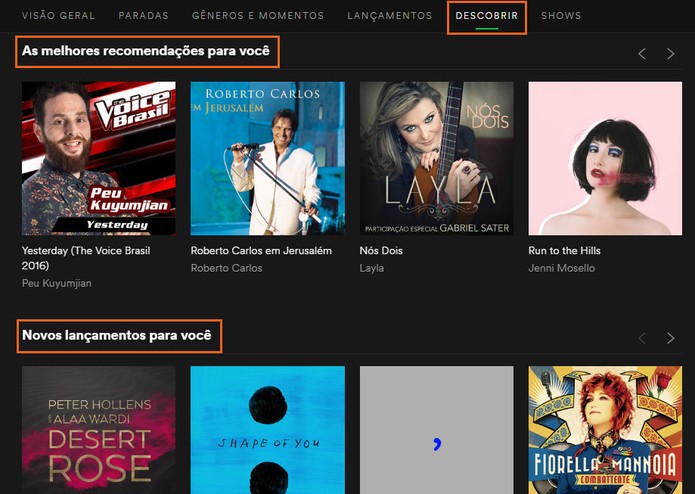Go to the Lançamentos tab
This screenshot has width=695, height=494.
point(390,16)
